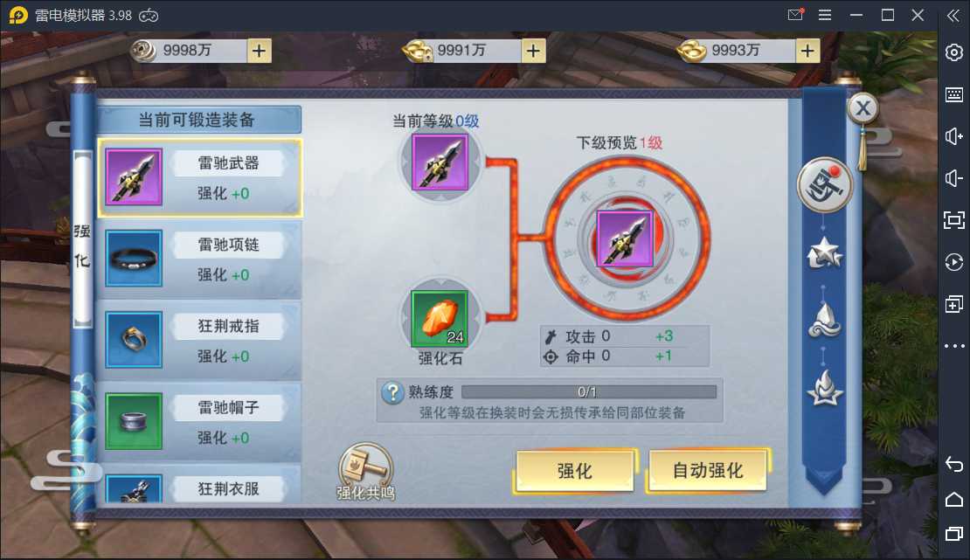Click the 强化 enhance button
The width and height of the screenshot is (970, 560).
(575, 471)
